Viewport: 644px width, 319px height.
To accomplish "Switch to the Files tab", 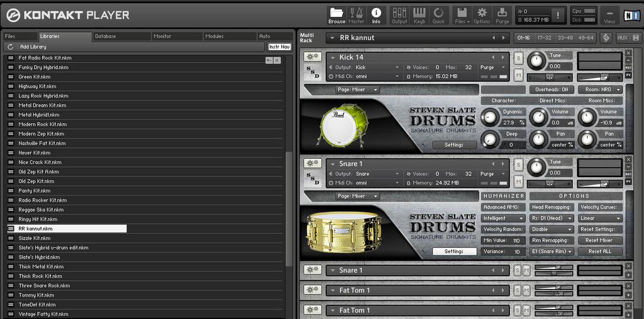I will (x=19, y=36).
